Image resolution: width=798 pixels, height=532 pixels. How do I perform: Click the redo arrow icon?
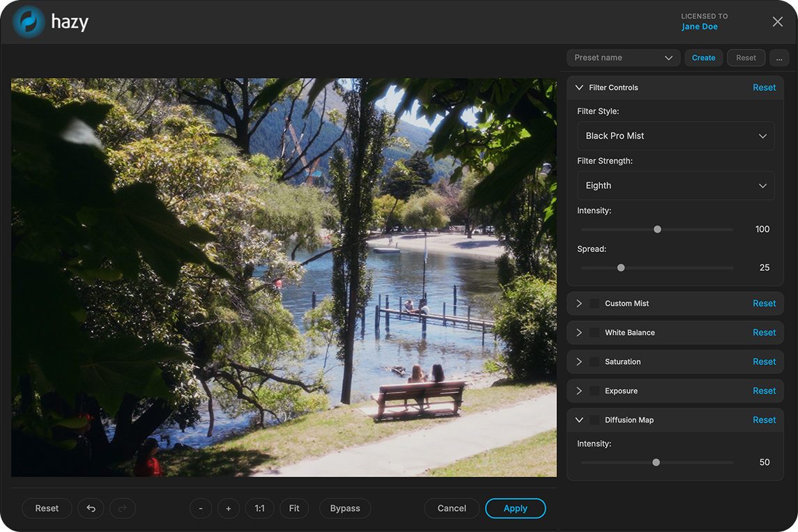tap(122, 508)
